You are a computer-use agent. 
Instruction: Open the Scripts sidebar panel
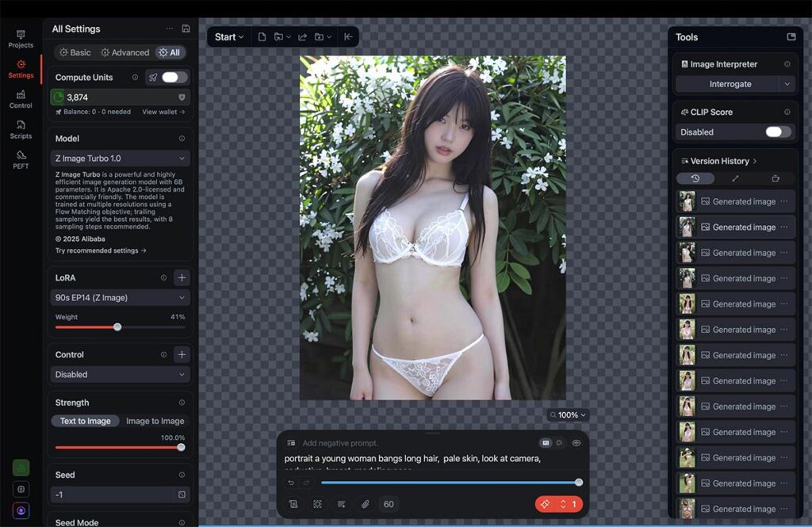[x=21, y=129]
